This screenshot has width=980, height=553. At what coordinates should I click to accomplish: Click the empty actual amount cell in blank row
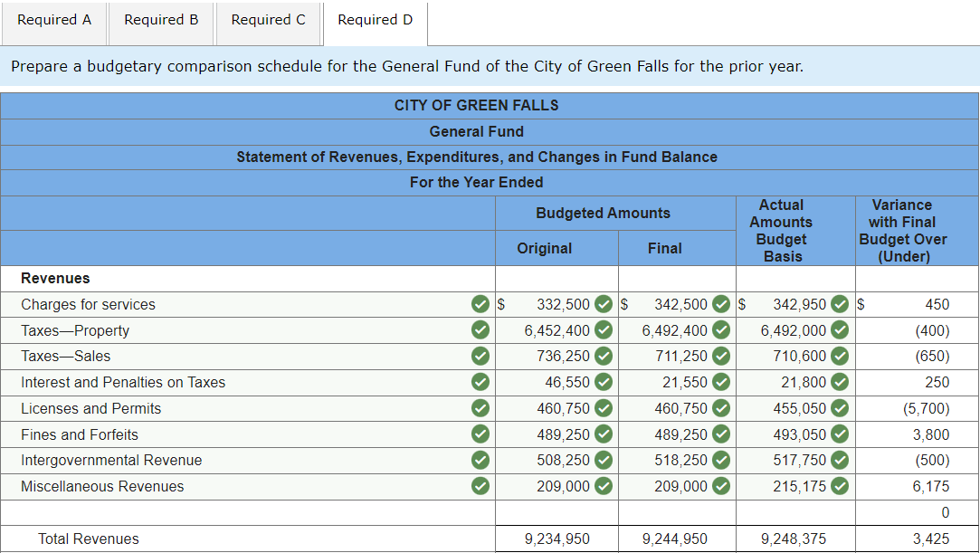click(x=795, y=512)
